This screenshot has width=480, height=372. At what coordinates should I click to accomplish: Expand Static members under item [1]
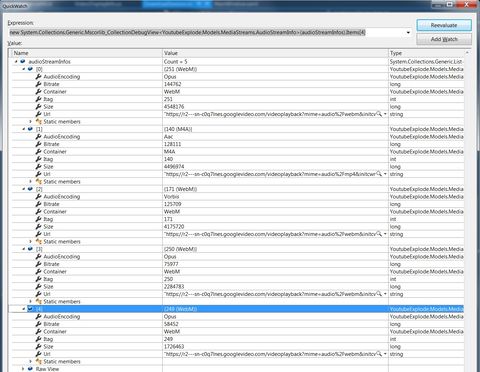[x=31, y=182]
